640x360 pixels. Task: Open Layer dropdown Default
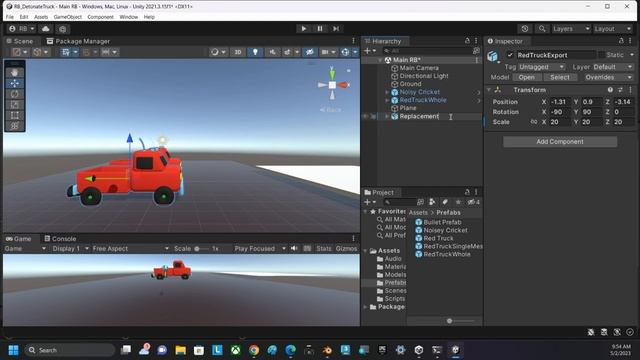[612, 67]
